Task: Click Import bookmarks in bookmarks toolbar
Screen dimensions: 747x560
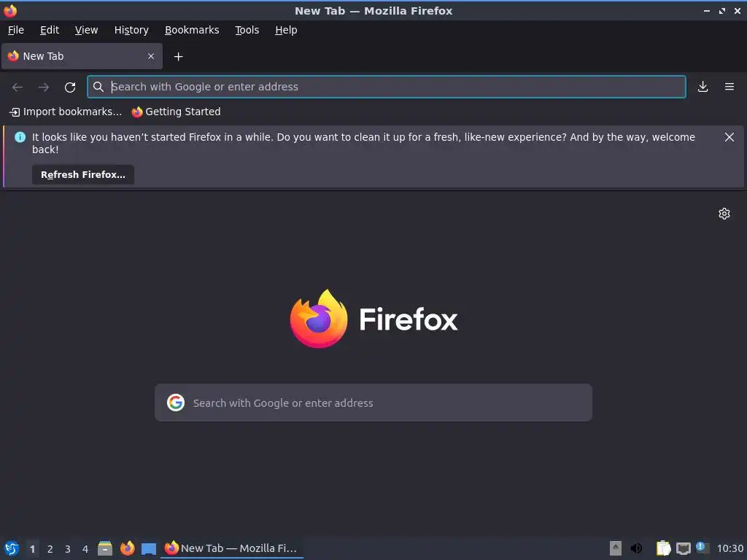Action: pyautogui.click(x=66, y=112)
